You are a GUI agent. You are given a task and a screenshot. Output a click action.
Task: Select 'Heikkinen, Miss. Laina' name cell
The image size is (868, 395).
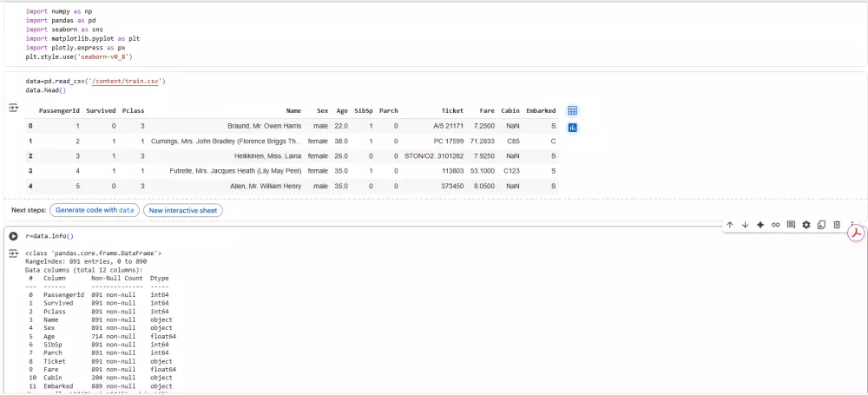(x=268, y=156)
